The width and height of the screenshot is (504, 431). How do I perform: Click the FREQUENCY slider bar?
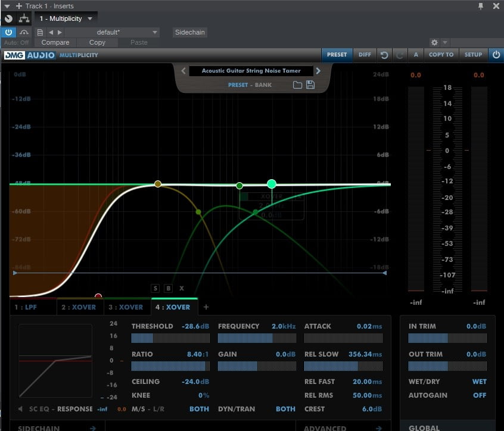point(257,338)
